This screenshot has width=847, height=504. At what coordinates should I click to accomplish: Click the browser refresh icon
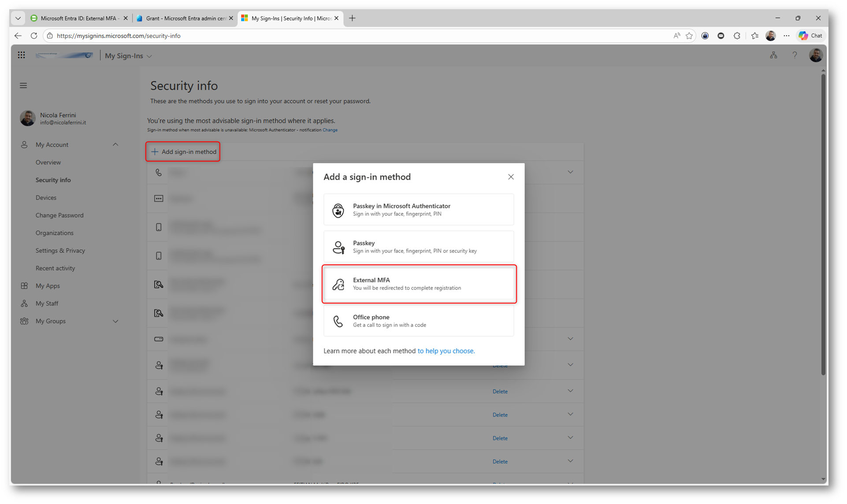(34, 36)
